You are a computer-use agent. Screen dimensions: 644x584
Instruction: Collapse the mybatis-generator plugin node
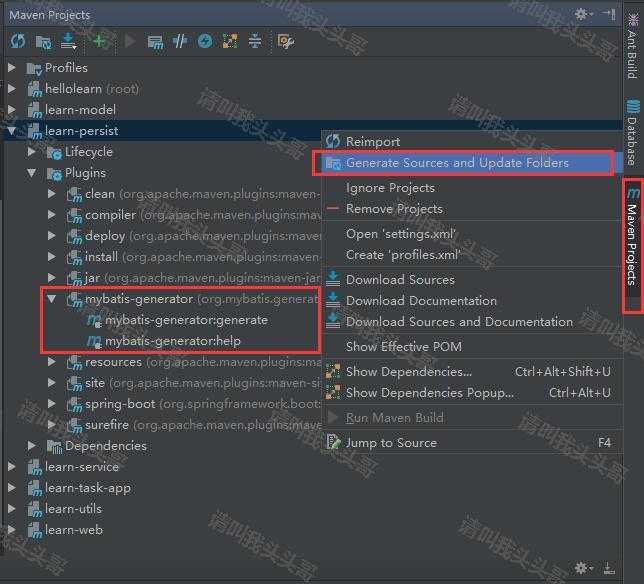pos(52,299)
